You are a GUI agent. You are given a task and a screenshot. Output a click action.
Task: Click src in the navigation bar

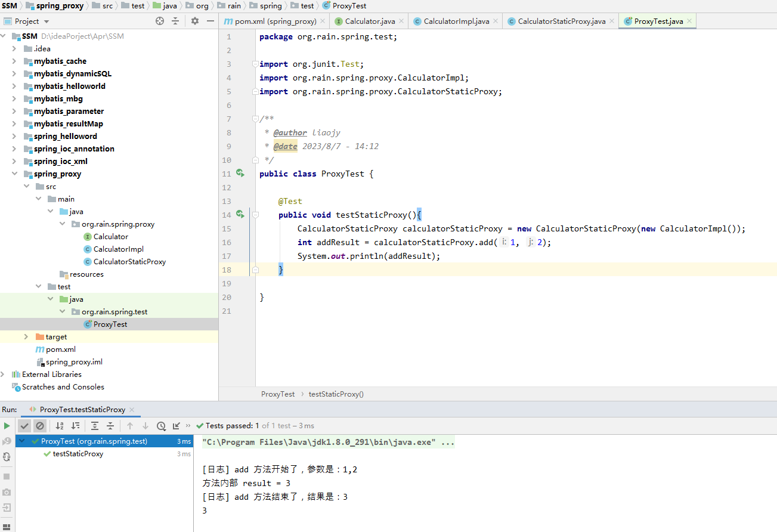(101, 5)
